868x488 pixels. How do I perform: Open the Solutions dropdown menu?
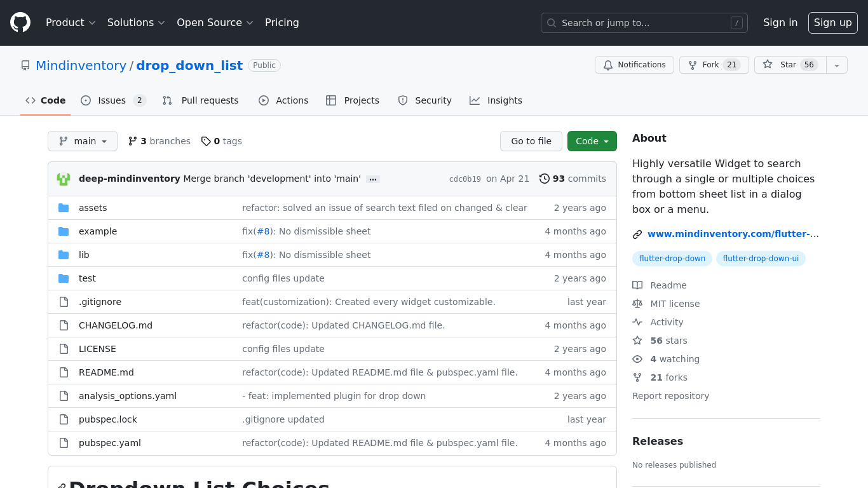[x=136, y=22]
